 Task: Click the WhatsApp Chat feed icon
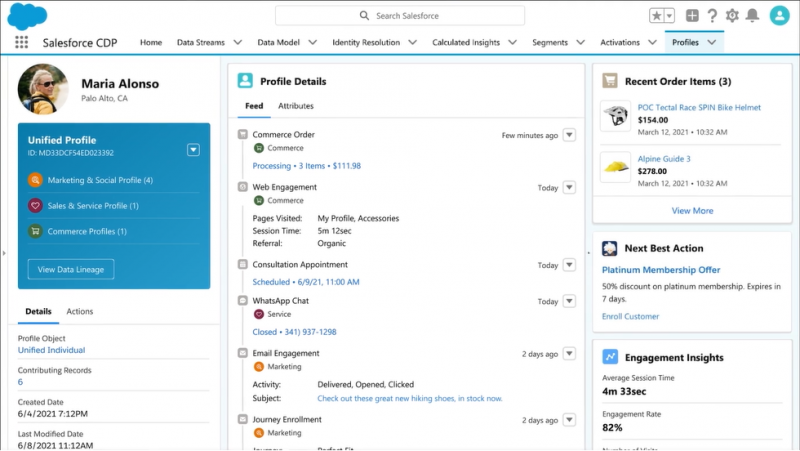tap(243, 300)
